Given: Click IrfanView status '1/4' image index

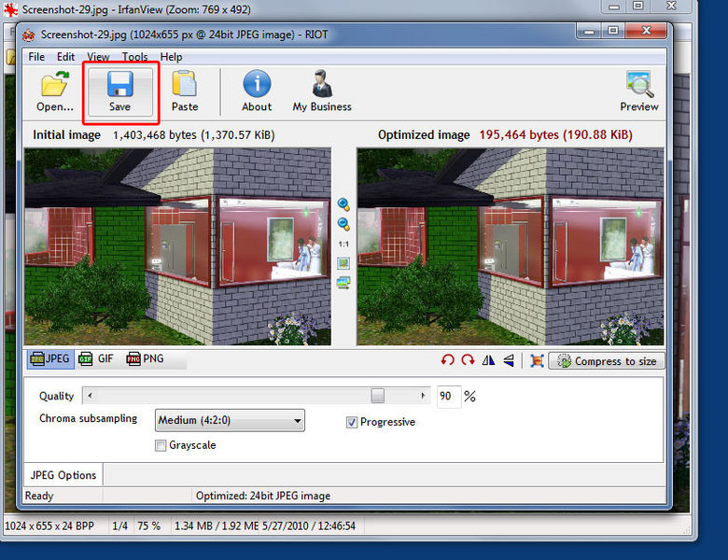Looking at the screenshot, I should pyautogui.click(x=119, y=525).
